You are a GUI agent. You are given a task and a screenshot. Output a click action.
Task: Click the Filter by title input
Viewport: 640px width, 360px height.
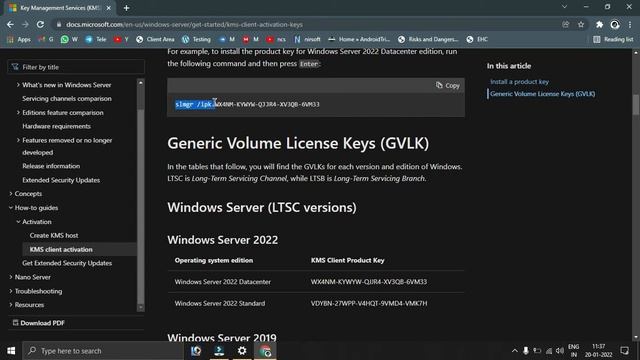tap(76, 67)
